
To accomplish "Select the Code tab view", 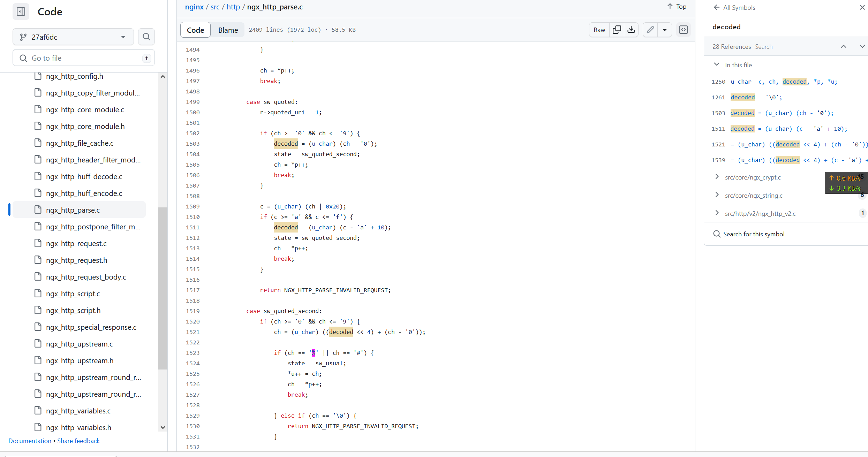I will click(x=195, y=29).
